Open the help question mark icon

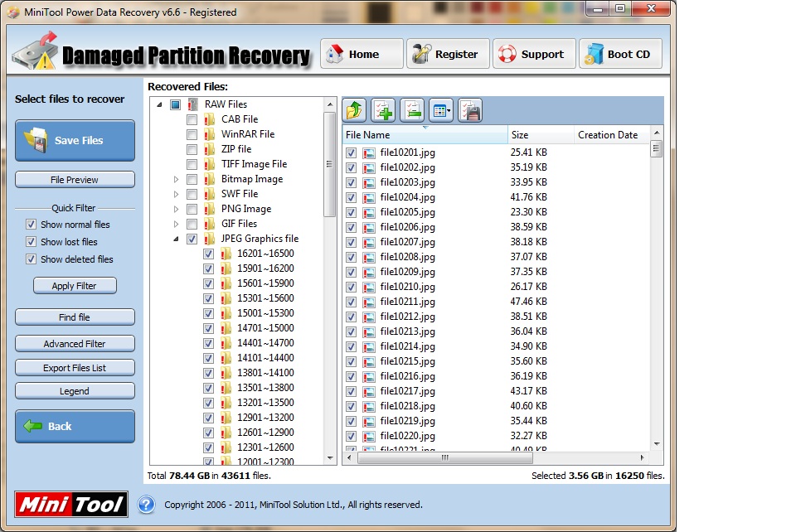[146, 504]
